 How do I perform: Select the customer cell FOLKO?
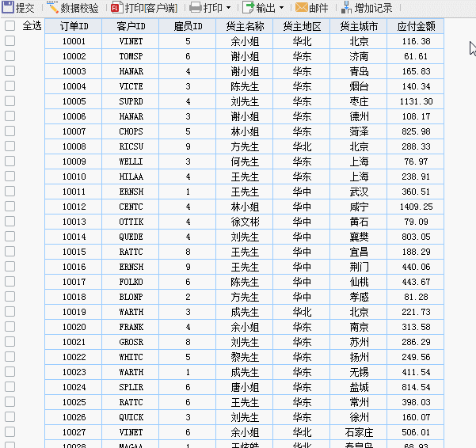click(131, 282)
